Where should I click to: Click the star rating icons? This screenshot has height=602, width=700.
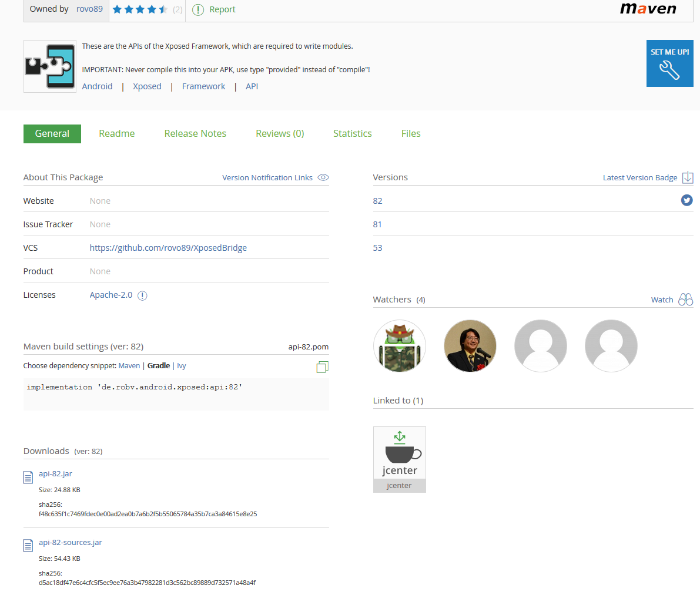(140, 9)
